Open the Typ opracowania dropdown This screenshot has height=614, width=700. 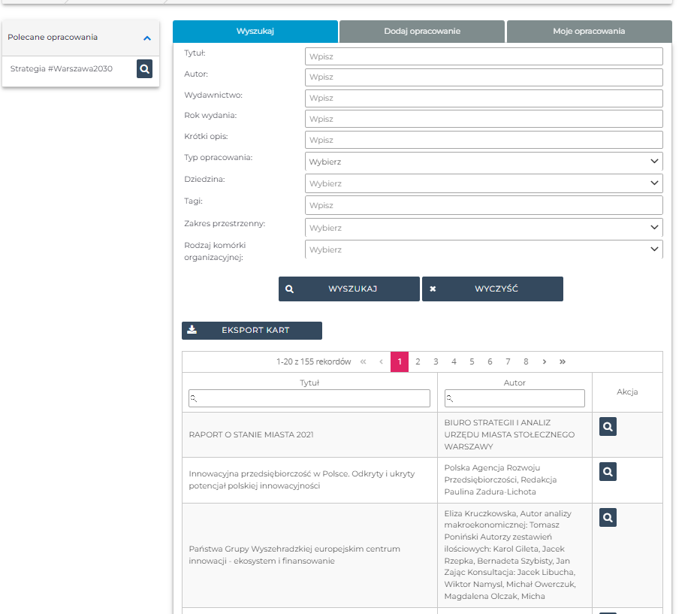point(484,162)
